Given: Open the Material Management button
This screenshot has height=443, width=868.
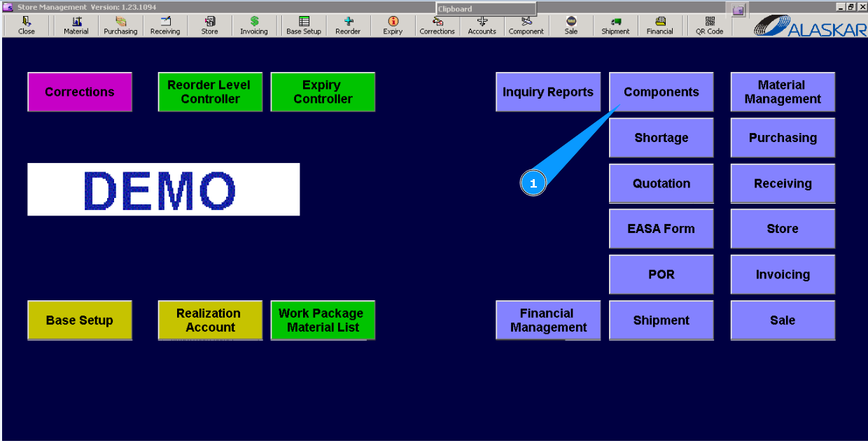Looking at the screenshot, I should 783,92.
